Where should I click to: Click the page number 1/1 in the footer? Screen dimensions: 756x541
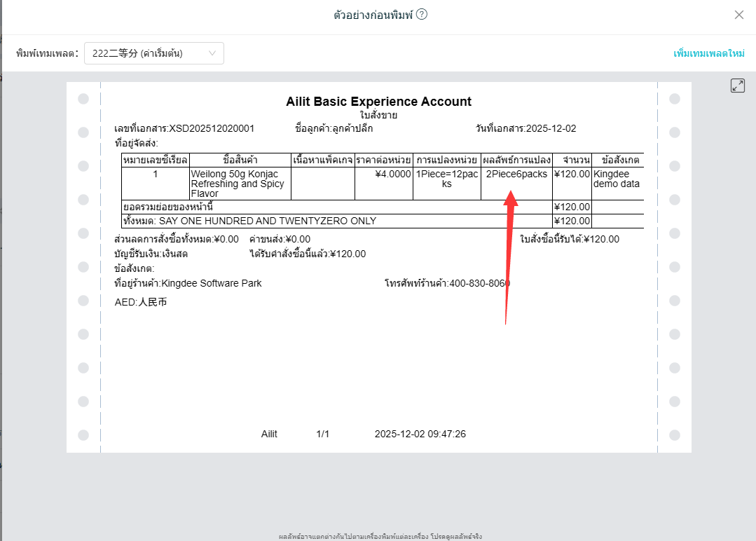tap(322, 434)
